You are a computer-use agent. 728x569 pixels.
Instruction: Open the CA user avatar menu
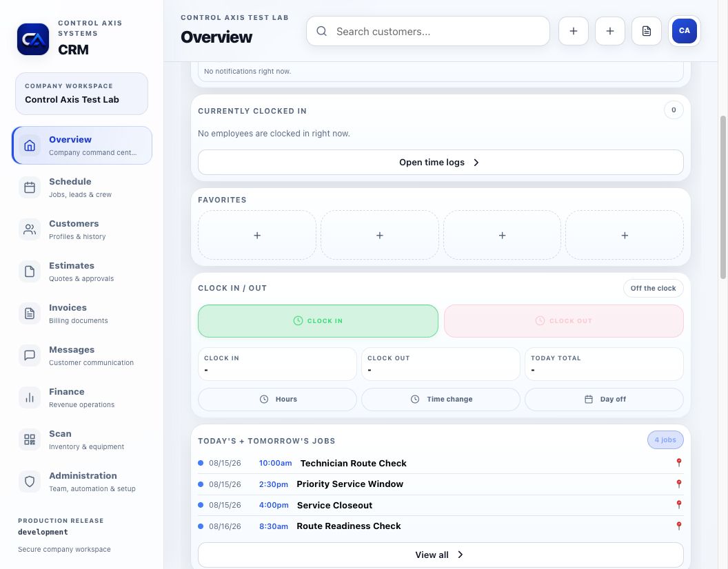click(x=685, y=31)
